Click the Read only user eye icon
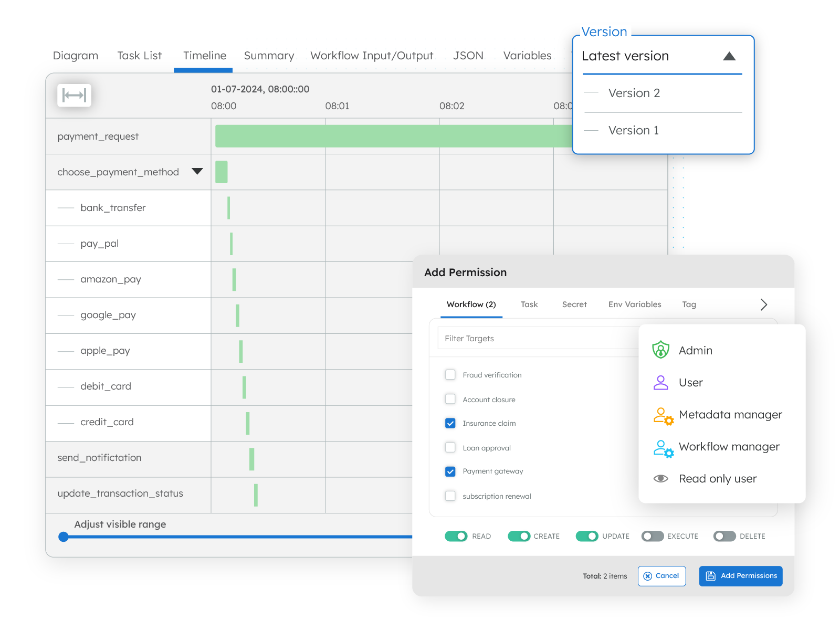The image size is (840, 630). (660, 479)
